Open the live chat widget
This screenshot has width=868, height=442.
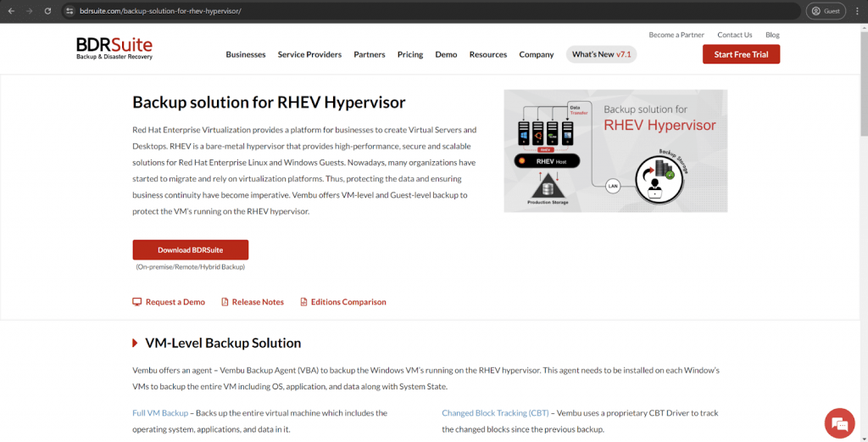837,422
